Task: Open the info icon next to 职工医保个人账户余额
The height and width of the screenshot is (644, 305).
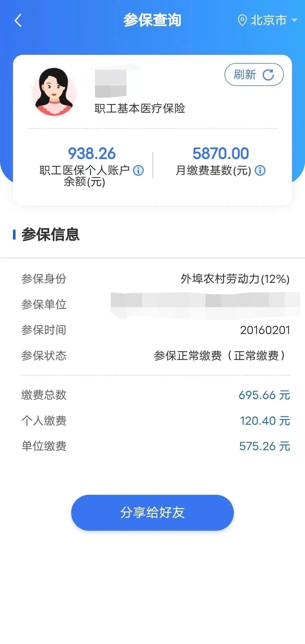Action: tap(138, 171)
